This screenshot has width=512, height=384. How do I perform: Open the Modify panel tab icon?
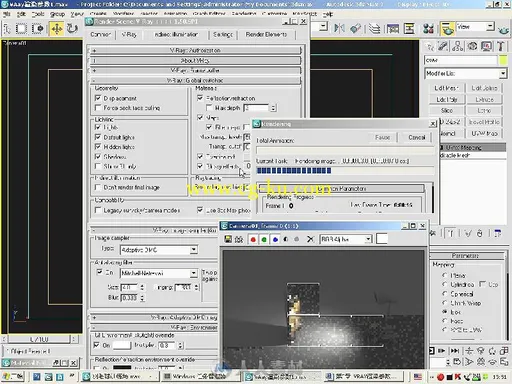click(443, 46)
